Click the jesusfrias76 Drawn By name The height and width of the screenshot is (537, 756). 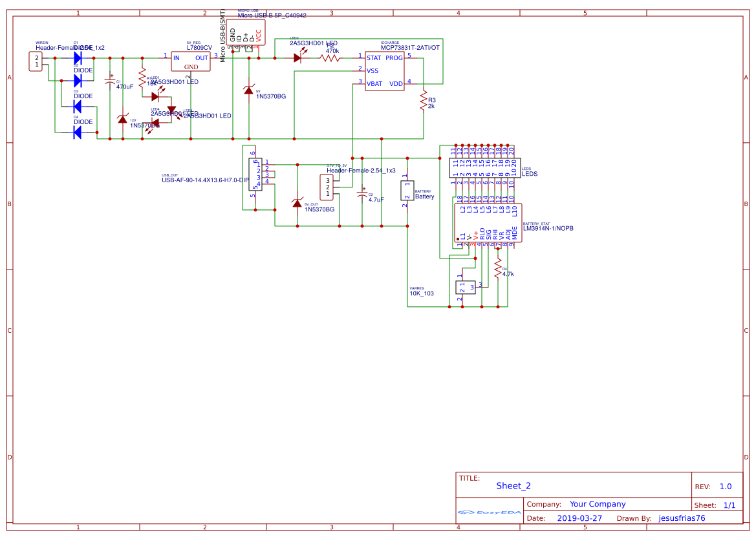(681, 518)
